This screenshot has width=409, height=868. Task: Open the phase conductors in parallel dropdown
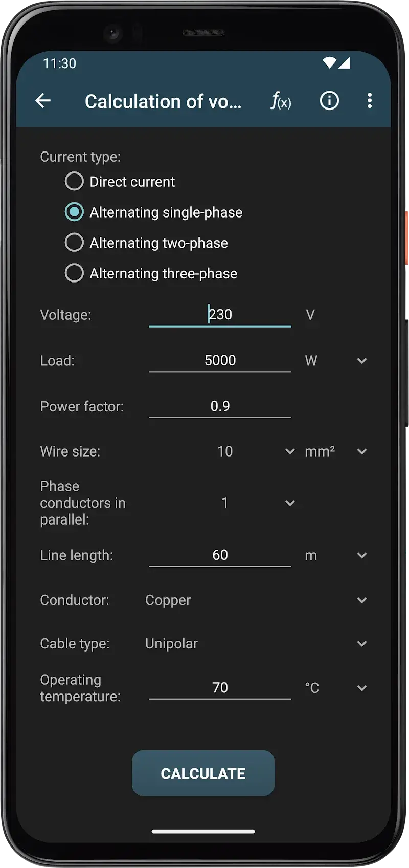[x=290, y=503]
